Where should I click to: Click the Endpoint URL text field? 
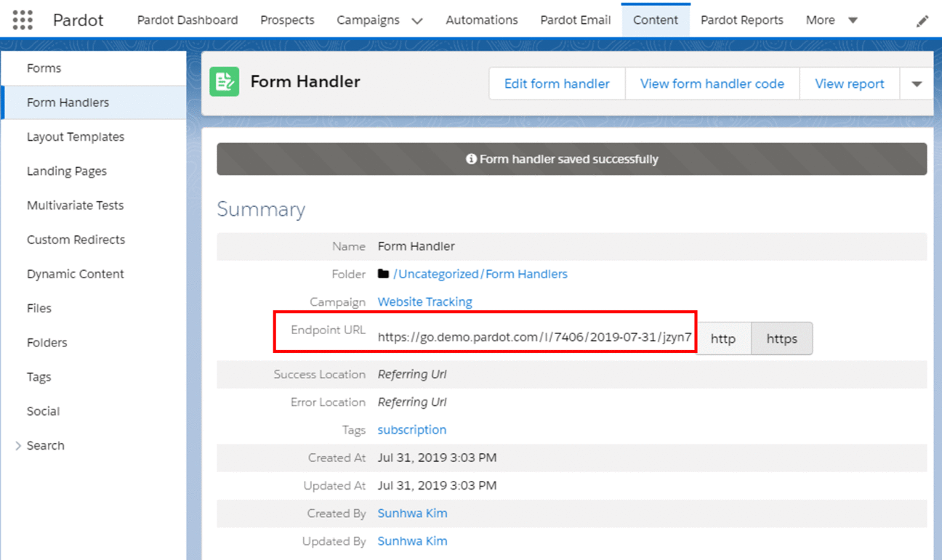(534, 337)
